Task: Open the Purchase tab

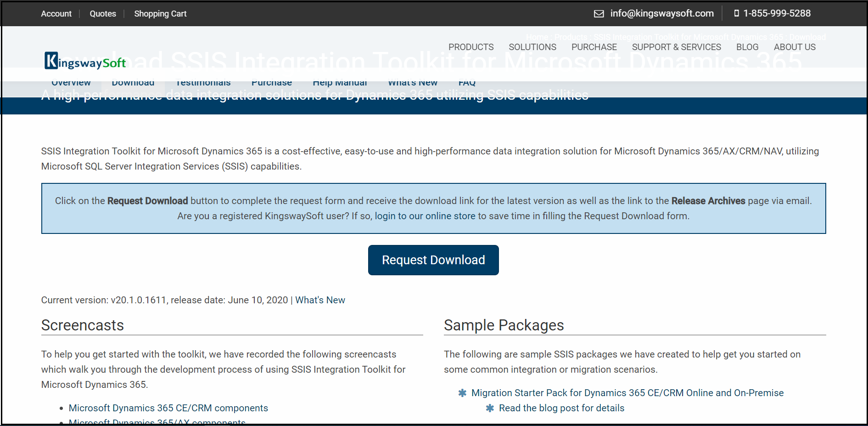Action: pos(272,83)
